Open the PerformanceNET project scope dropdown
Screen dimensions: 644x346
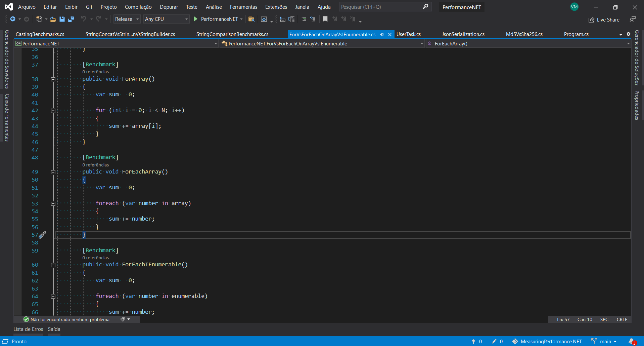point(116,44)
